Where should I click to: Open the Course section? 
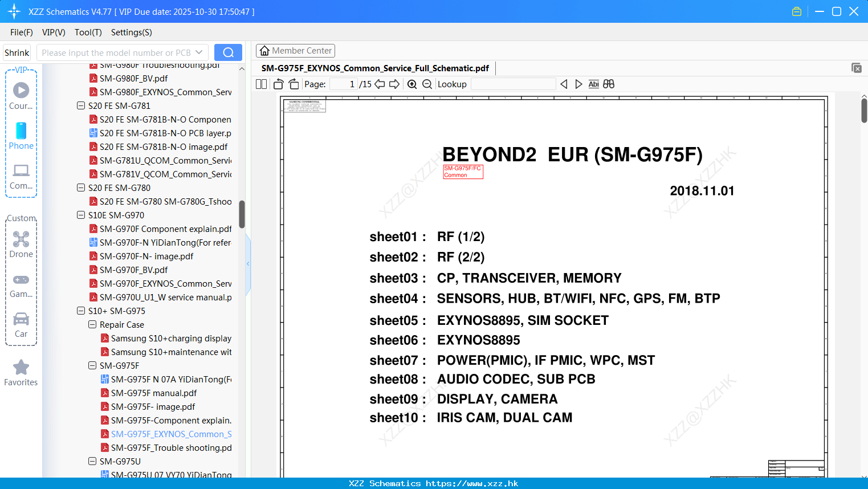[21, 96]
